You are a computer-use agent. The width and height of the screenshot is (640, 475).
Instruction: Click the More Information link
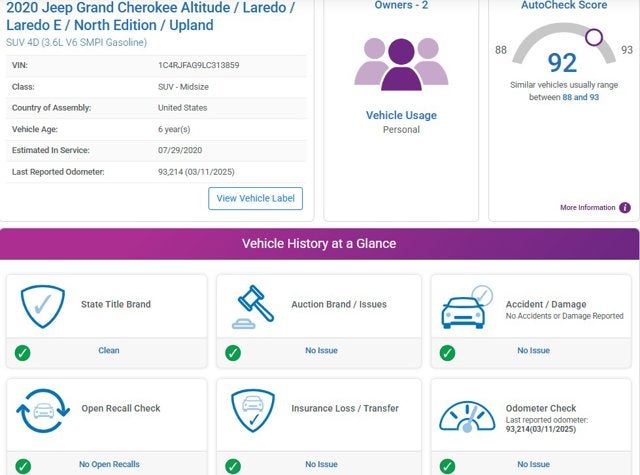click(587, 208)
